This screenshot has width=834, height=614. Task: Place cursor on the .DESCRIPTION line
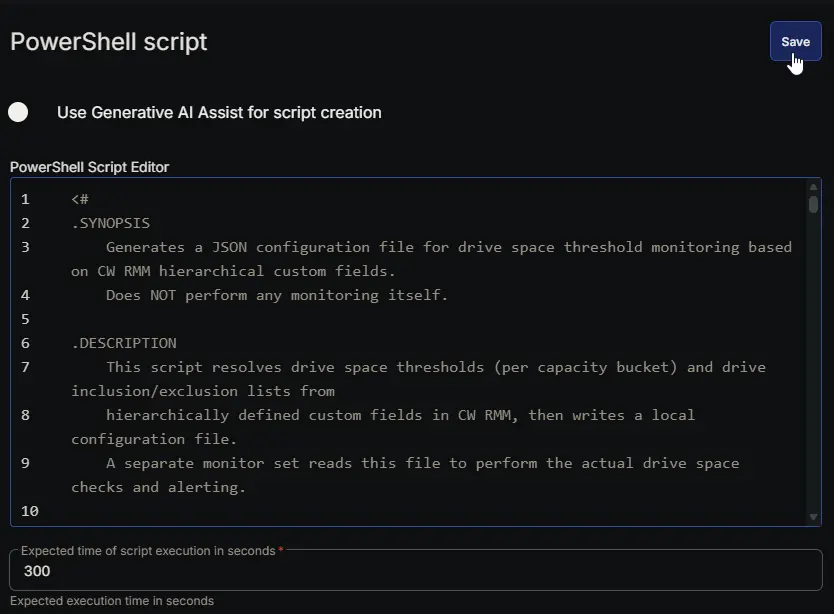tap(124, 343)
